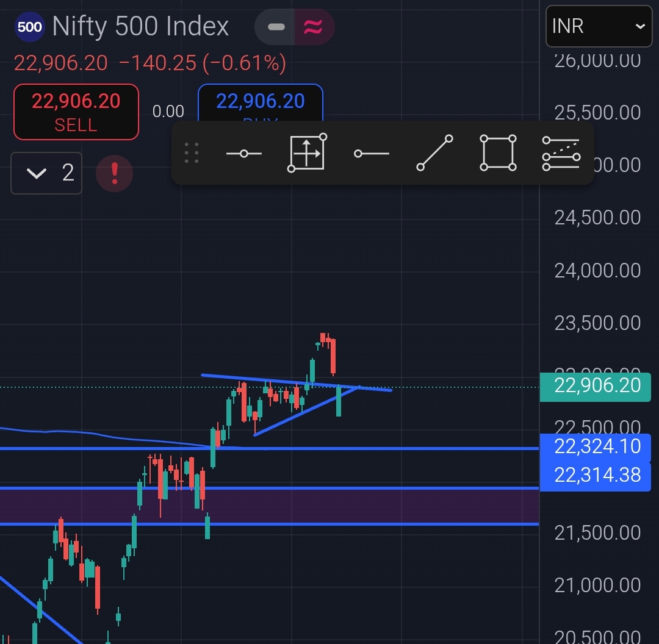Tap the current price label 22,906.20 on axis
Viewport: 659px width, 644px height.
(x=597, y=385)
